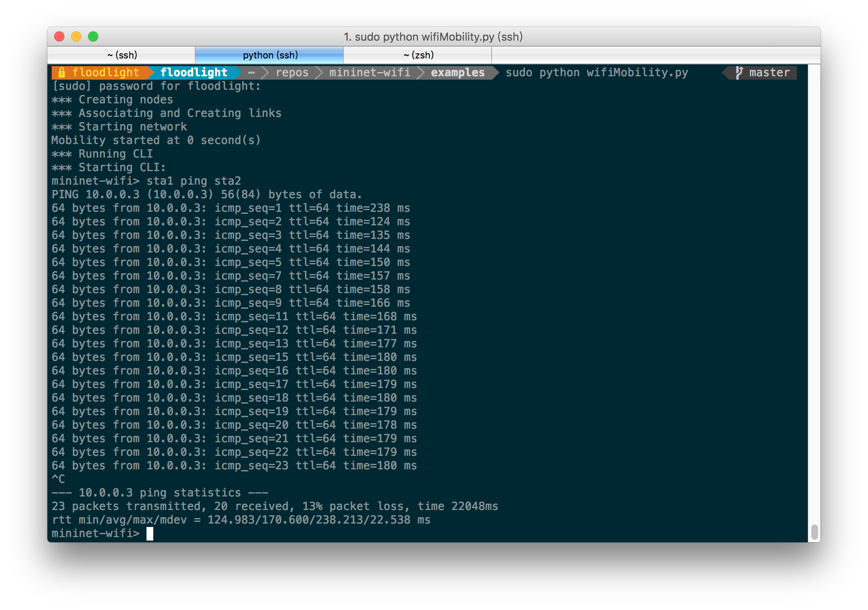This screenshot has width=868, height=610.
Task: Click the '*** Running CLI' line
Action: tap(102, 154)
